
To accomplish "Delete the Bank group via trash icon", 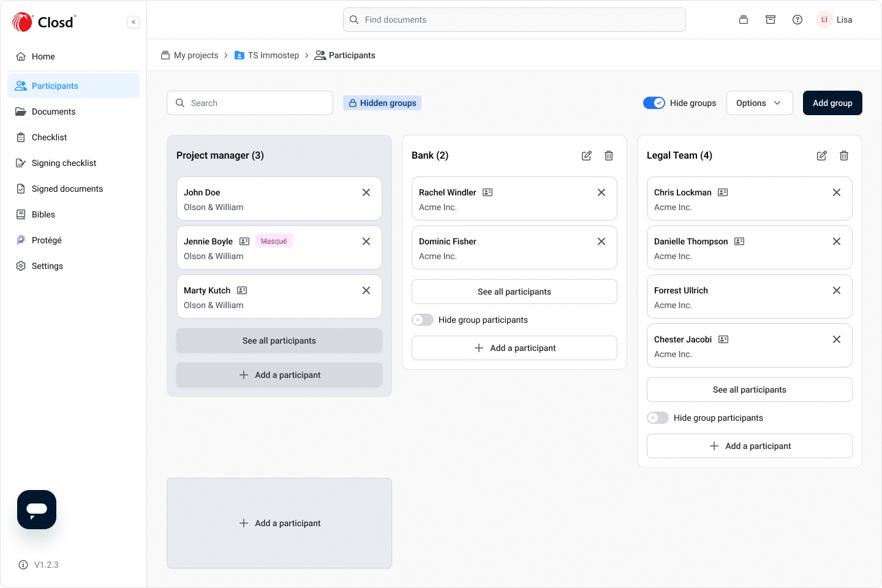I will point(608,156).
